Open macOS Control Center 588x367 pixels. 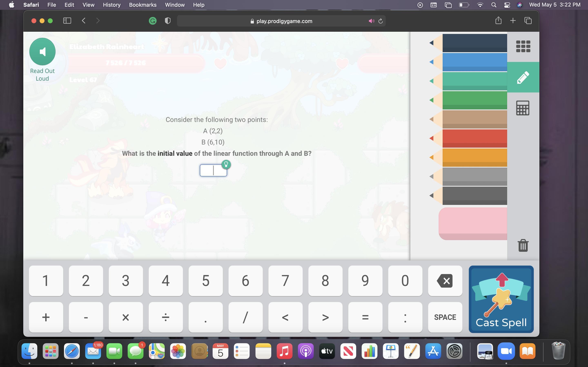pyautogui.click(x=507, y=5)
